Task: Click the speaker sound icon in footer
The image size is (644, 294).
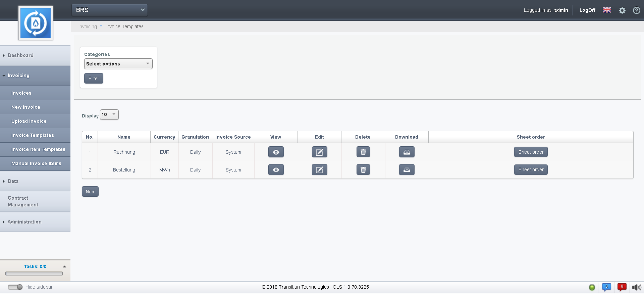Action: tap(636, 287)
